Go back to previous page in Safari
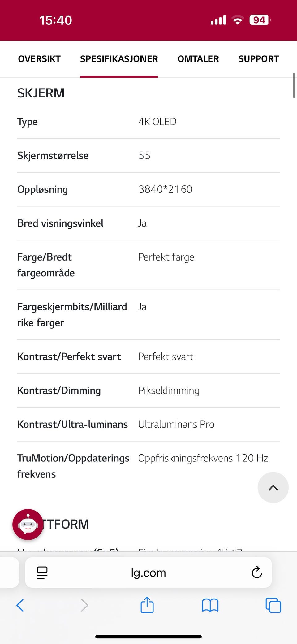This screenshot has height=644, width=297. coord(20,605)
